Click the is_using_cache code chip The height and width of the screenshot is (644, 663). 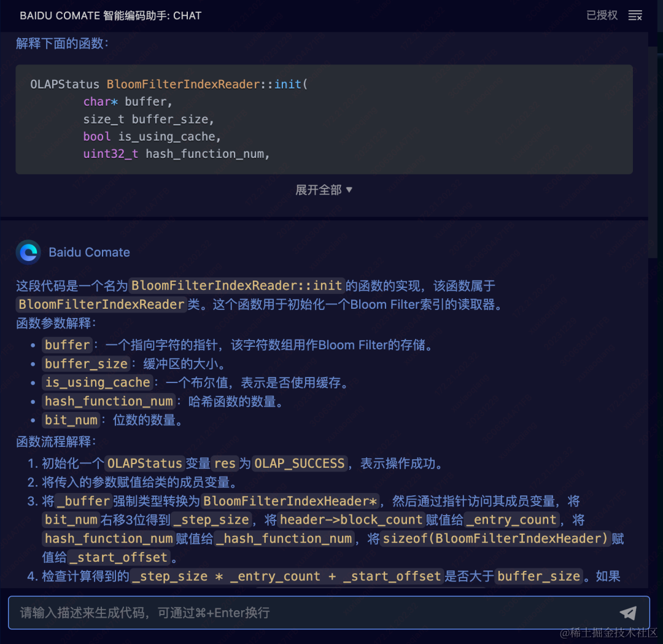pyautogui.click(x=97, y=382)
